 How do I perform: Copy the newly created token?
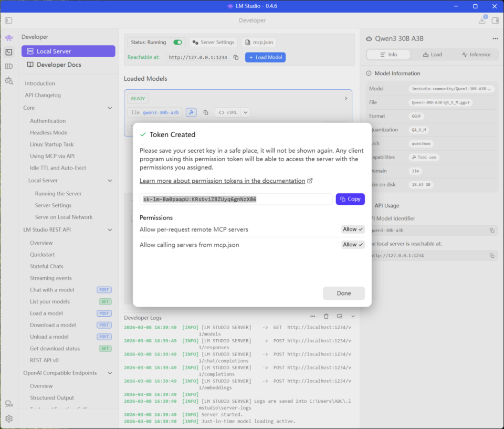pos(350,199)
